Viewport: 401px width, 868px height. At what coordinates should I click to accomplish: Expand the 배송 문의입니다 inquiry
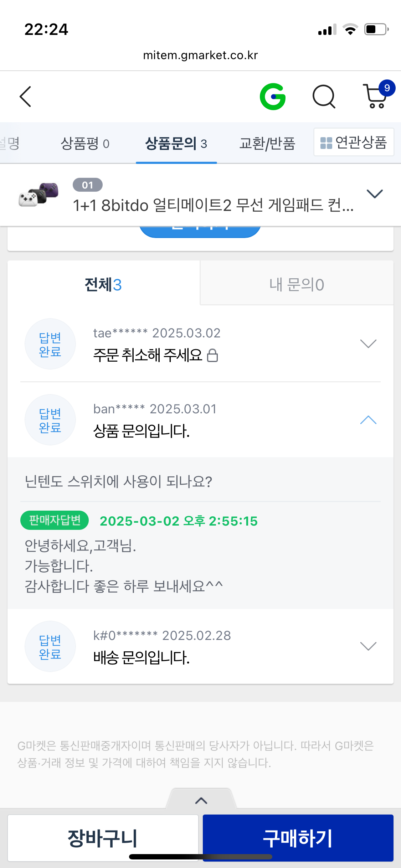(368, 646)
